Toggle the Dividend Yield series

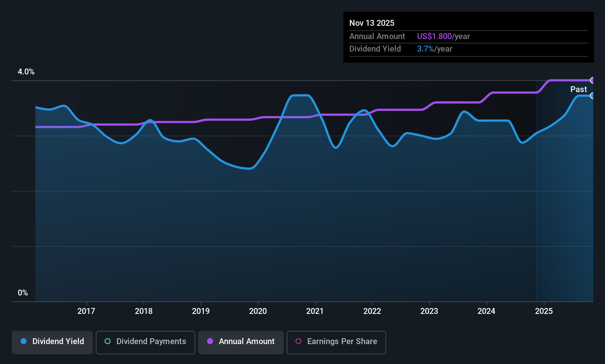tap(52, 342)
